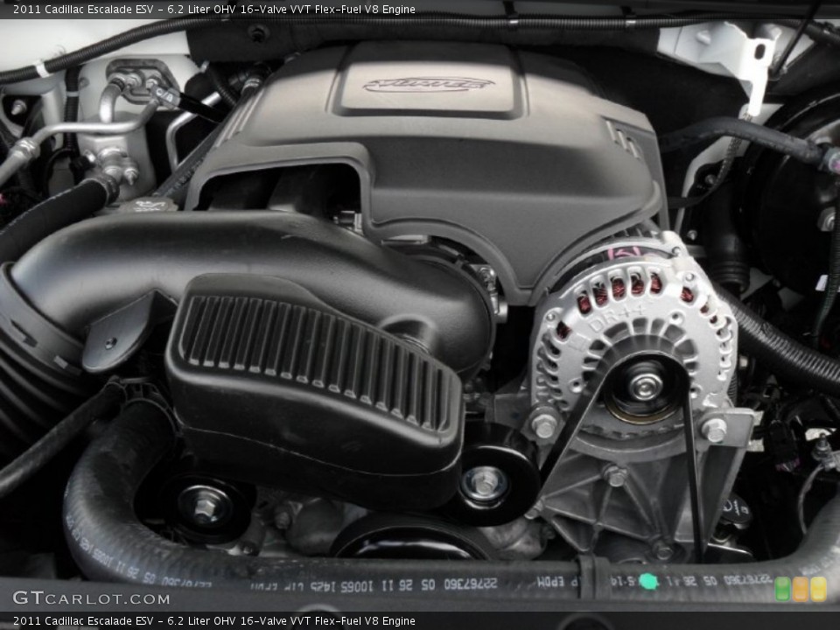
Task: Click the GTCARLOT.COM watermark logo
Action: pyautogui.click(x=91, y=598)
